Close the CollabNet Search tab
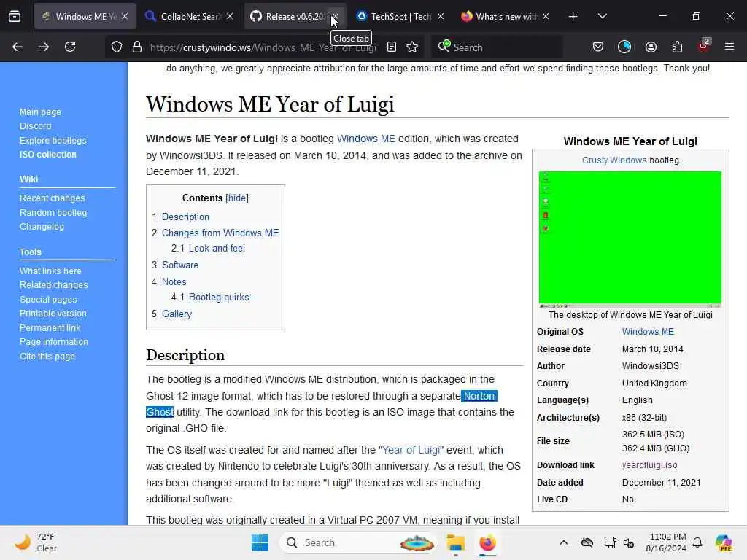This screenshot has width=747, height=560. (230, 16)
